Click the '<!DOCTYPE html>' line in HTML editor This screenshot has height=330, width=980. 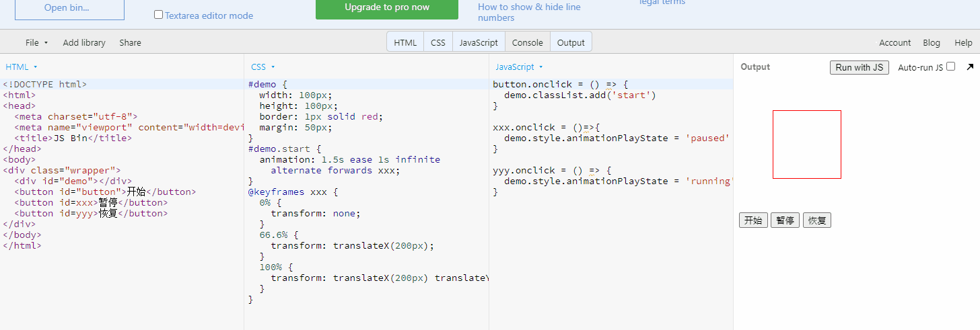44,84
